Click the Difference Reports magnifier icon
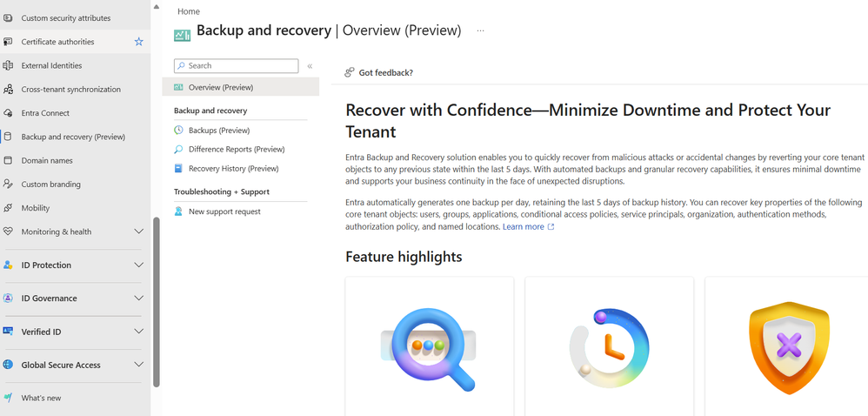This screenshot has width=868, height=416. tap(178, 150)
